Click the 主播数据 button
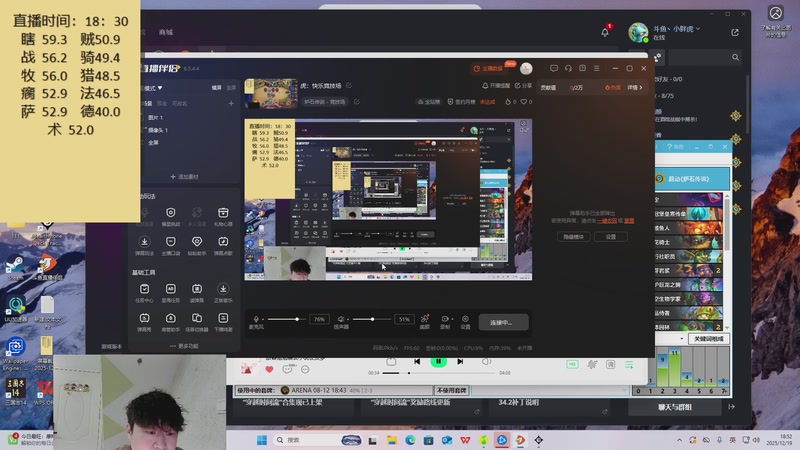The width and height of the screenshot is (800, 450). point(488,68)
